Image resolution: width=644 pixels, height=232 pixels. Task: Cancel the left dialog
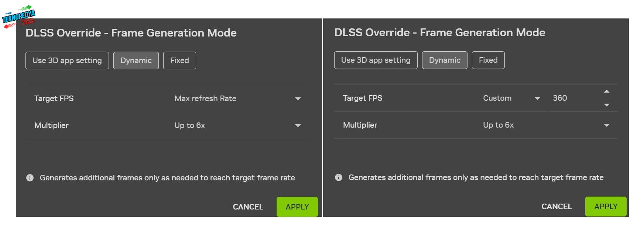click(248, 207)
